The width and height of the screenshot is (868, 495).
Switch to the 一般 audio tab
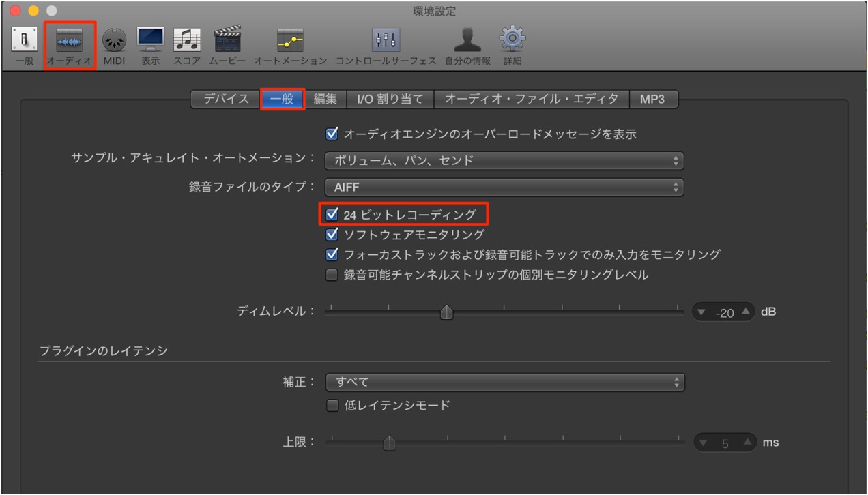click(282, 99)
